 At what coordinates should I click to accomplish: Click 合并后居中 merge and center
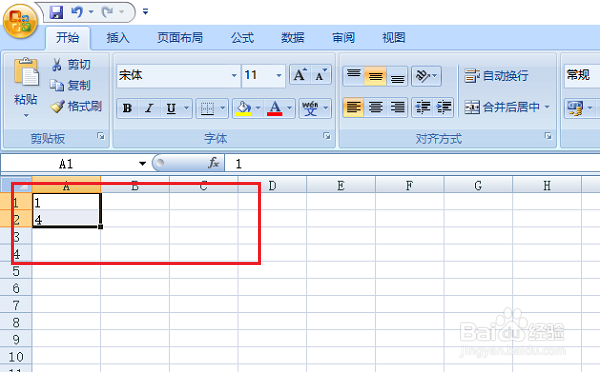coord(502,107)
